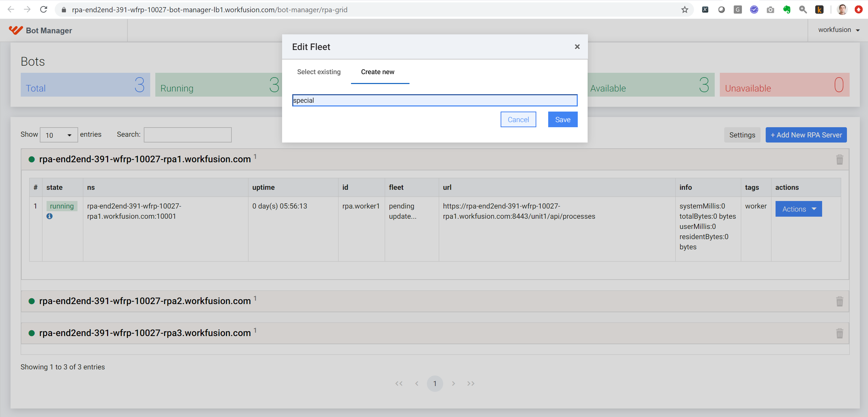
Task: Save the new fleet
Action: 563,119
